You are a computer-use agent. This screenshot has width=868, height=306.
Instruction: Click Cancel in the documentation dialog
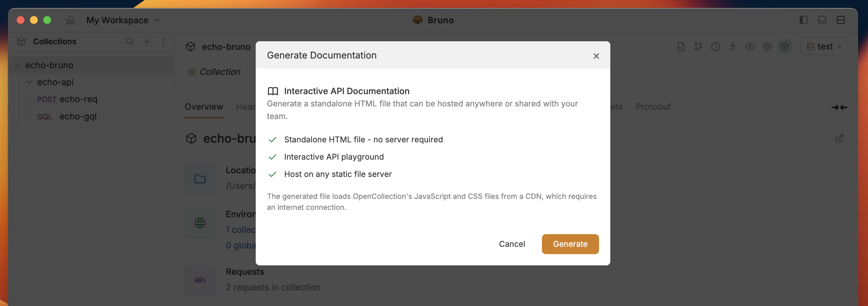tap(512, 244)
